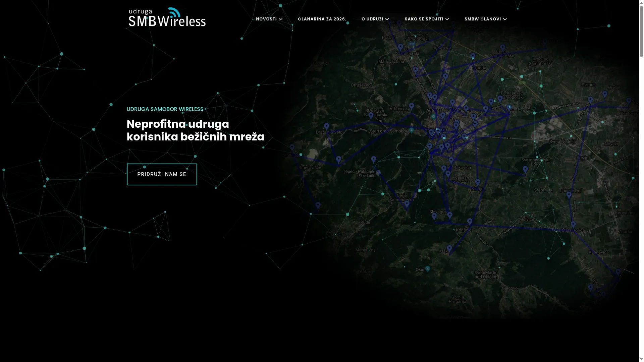Screen dimensions: 644x362
Task: Click the map pin near Velika Rakovica
Action: (448, 175)
